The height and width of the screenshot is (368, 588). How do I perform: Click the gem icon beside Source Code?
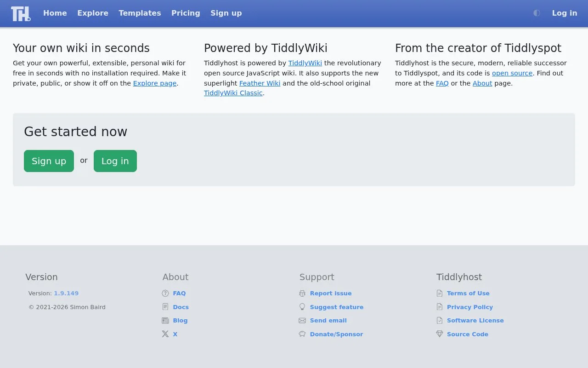(x=440, y=334)
